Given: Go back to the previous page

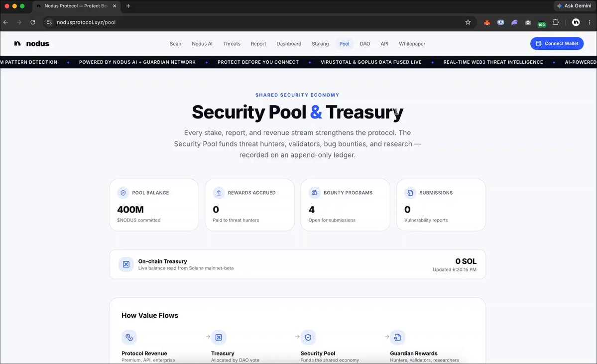Looking at the screenshot, I should [5, 22].
